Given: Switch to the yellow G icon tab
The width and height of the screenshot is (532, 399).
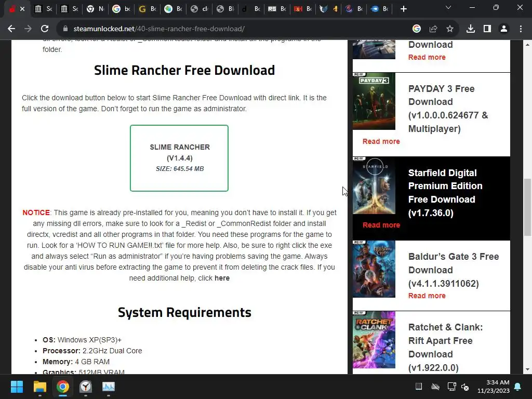Looking at the screenshot, I should coord(147,9).
